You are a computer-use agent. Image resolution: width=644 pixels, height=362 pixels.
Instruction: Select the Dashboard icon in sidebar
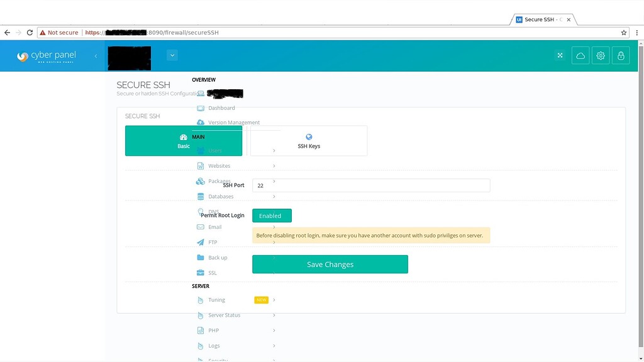(x=200, y=107)
